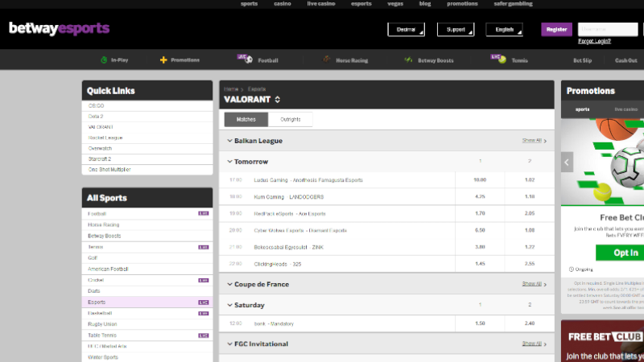Click the Home breadcrumb link
Viewport: 644px width, 362px height.
tap(231, 89)
